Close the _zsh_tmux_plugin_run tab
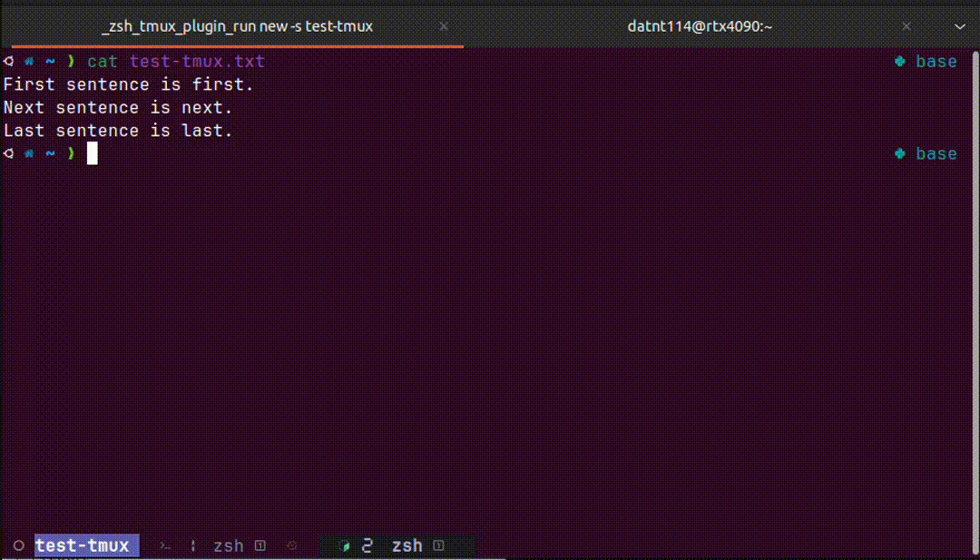Viewport: 980px width, 560px height. 444,26
